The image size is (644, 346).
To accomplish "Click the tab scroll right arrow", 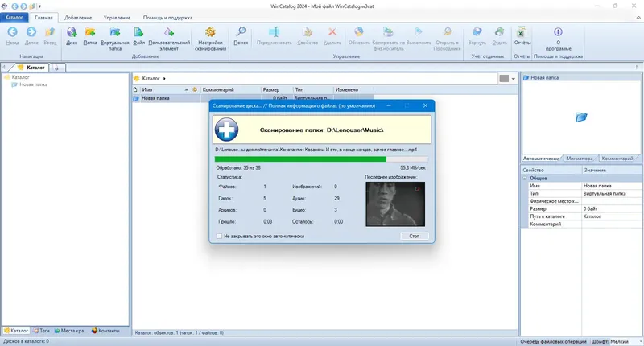I will [x=637, y=68].
